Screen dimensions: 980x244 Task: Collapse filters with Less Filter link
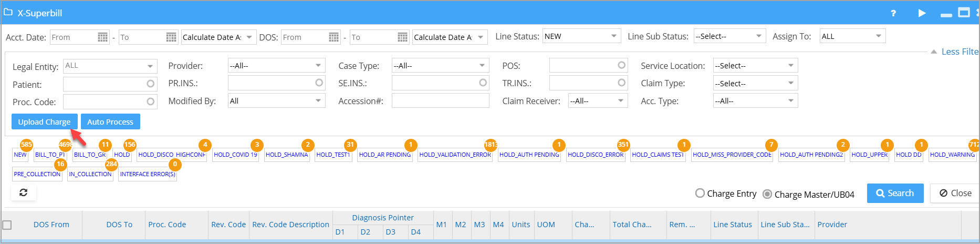click(959, 52)
